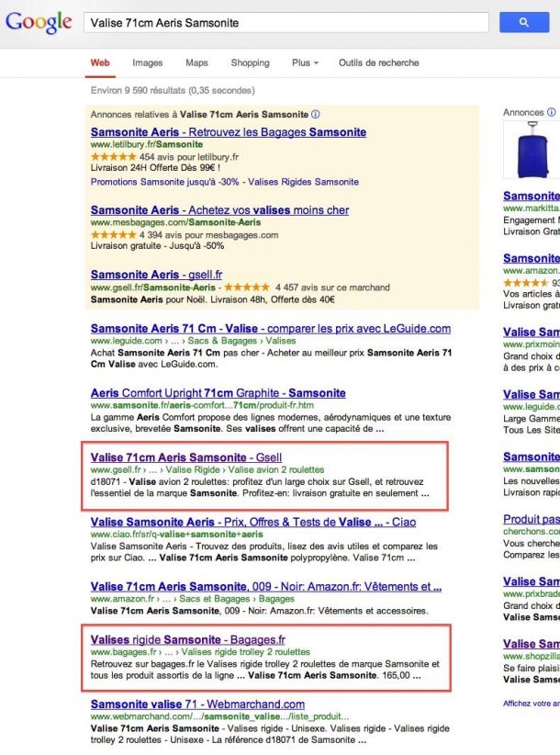Open 'Aeris Comfort Upright 71cm Graphite - Samsonite' result
560x755 pixels.
(218, 393)
